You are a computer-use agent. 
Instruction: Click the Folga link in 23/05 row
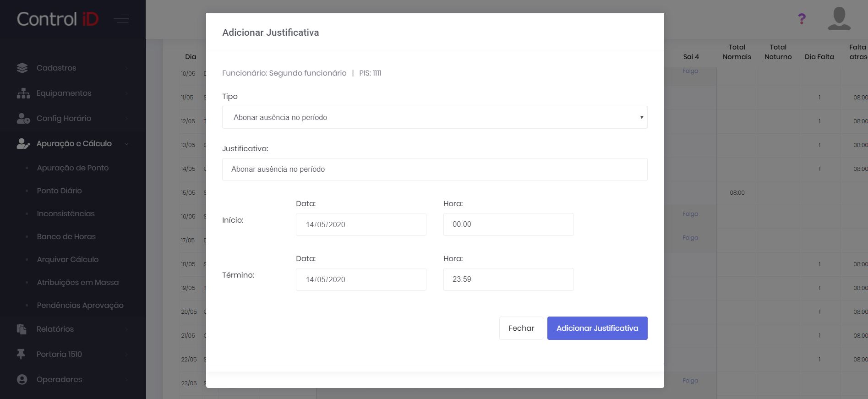coord(690,380)
